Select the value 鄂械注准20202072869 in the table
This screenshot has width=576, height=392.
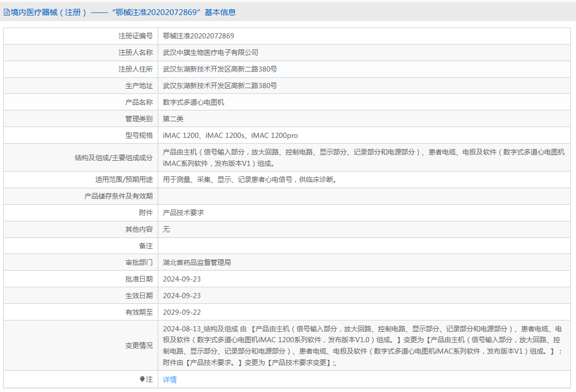pos(198,36)
